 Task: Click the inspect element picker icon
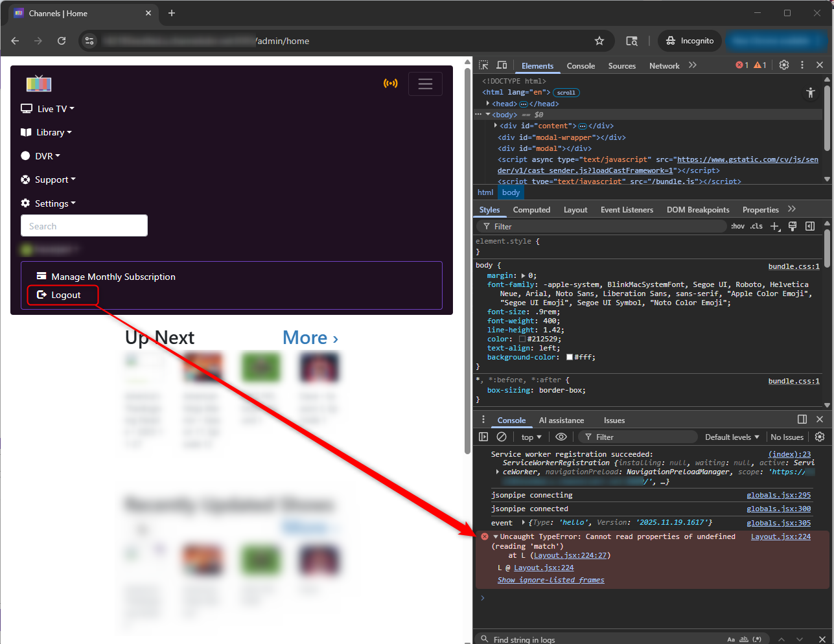[483, 65]
